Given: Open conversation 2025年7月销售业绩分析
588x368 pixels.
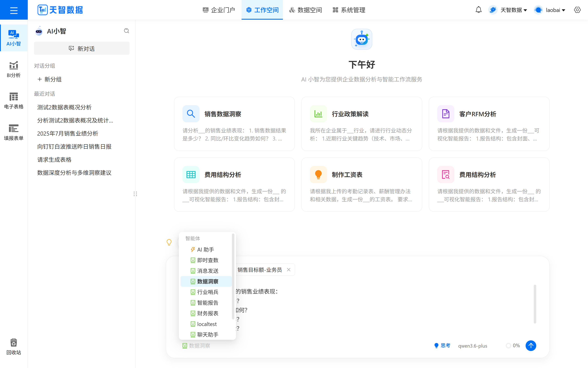Looking at the screenshot, I should click(x=68, y=133).
